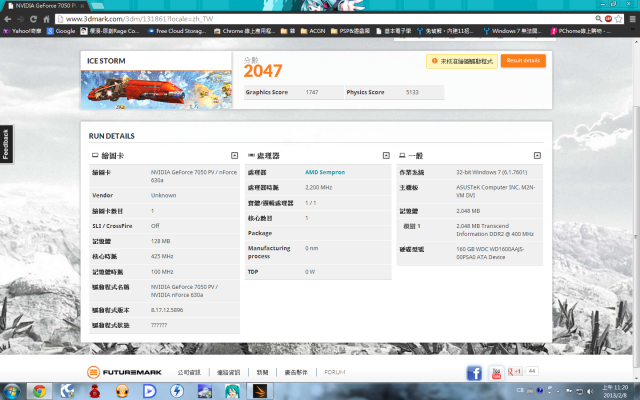The height and width of the screenshot is (400, 640).
Task: Click the Futuremark logo in footer
Action: (x=124, y=372)
